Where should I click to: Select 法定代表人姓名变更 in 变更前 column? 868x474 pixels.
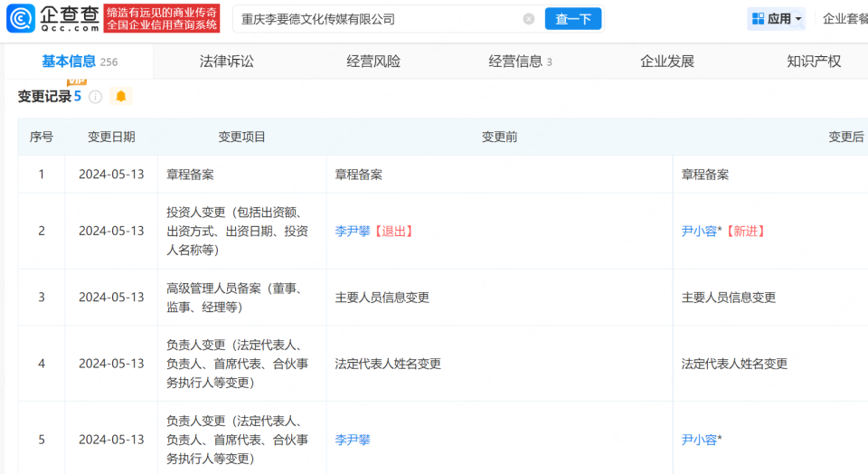pos(388,364)
